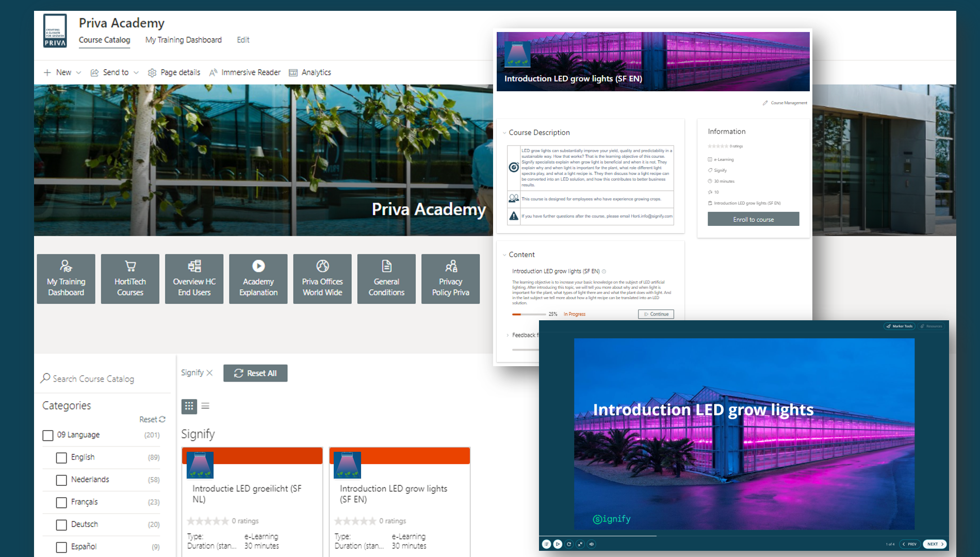Screen dimensions: 980x557
Task: Exit fullscreen in course player
Action: 580,544
